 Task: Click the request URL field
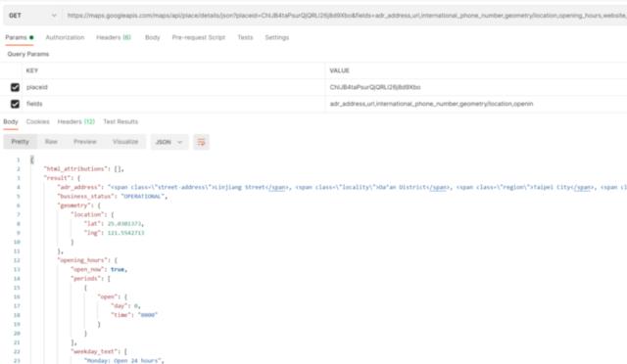(346, 16)
